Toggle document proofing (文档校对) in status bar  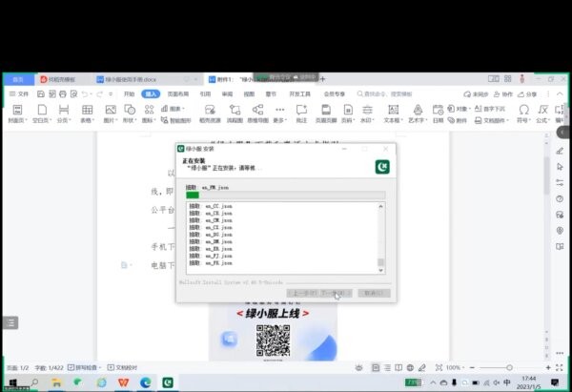123,367
